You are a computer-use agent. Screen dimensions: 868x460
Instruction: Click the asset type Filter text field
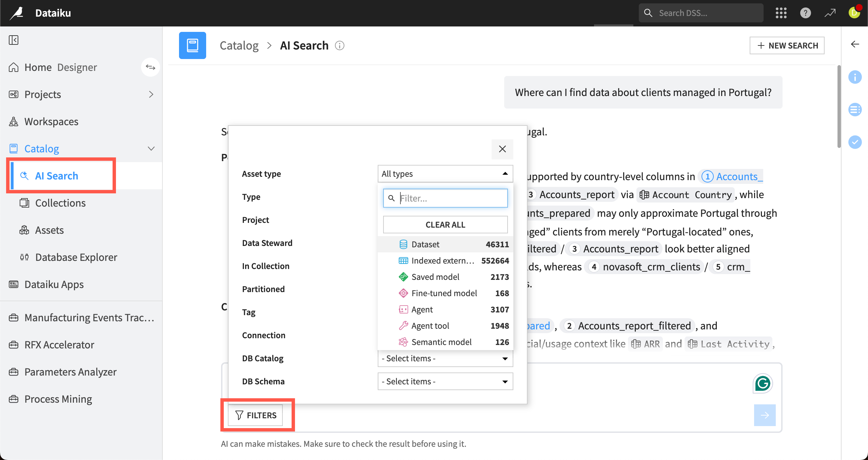click(445, 198)
